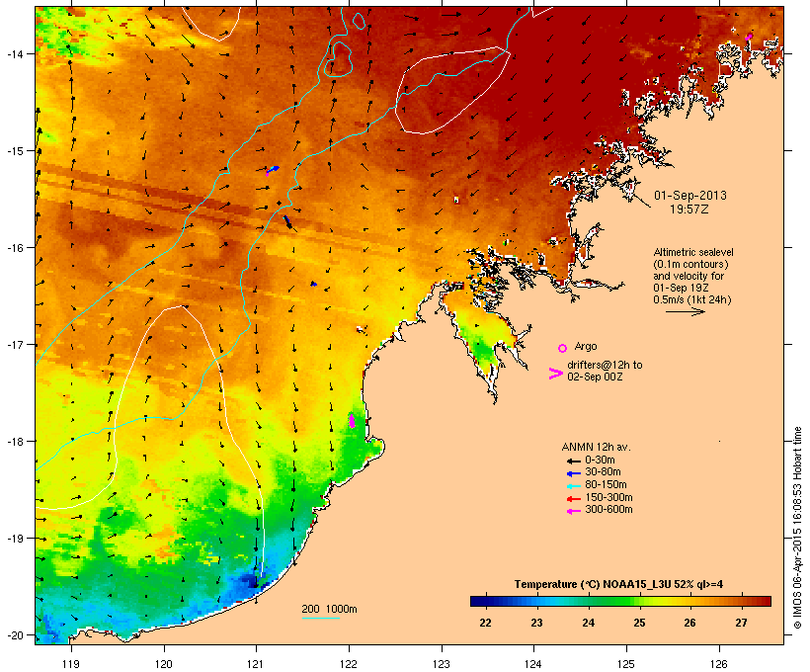
Task: Click the colorbar value 23
Action: pyautogui.click(x=536, y=623)
